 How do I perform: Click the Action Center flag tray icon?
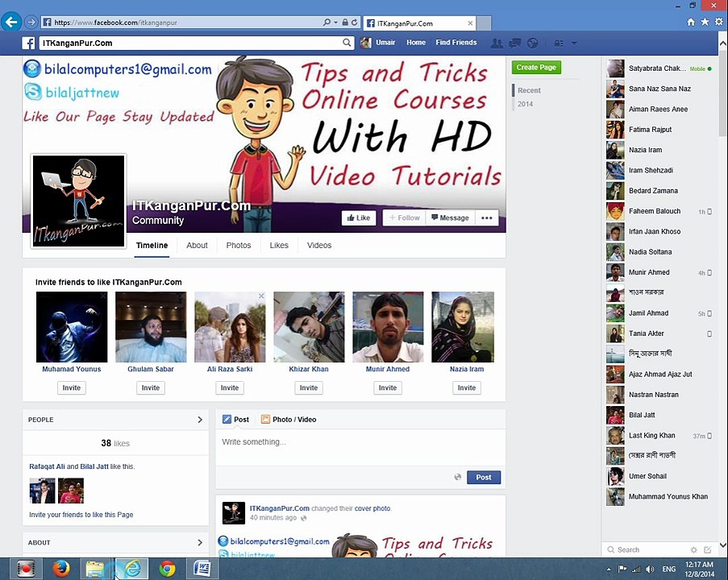[622, 569]
